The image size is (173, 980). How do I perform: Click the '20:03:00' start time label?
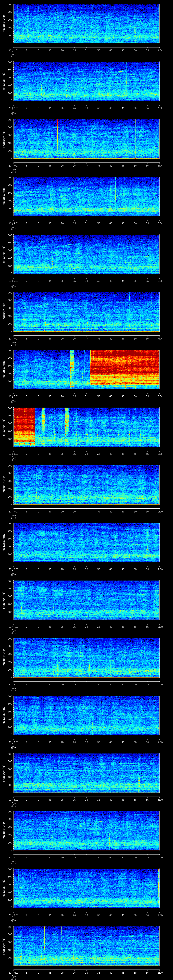pyautogui.click(x=13, y=166)
